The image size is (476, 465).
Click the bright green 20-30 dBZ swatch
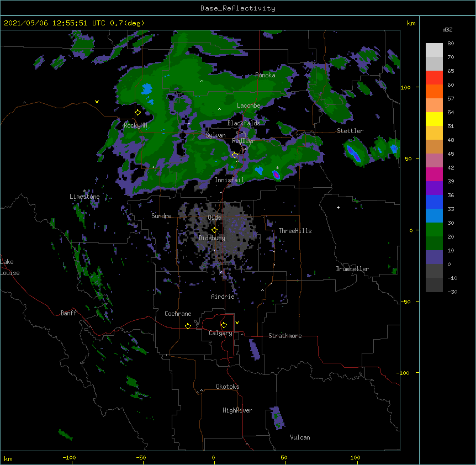pyautogui.click(x=434, y=230)
